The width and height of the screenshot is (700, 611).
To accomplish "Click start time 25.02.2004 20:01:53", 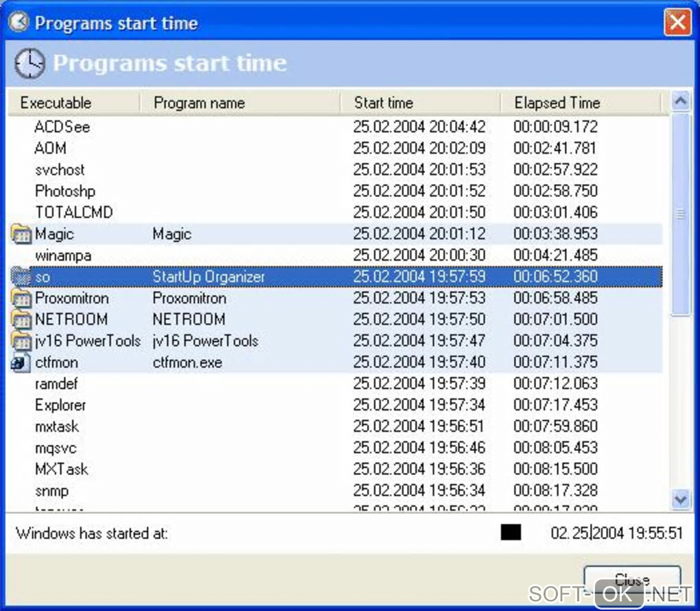I will [x=419, y=170].
